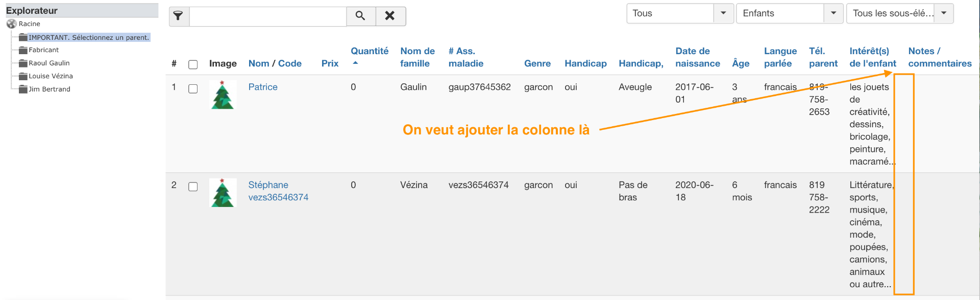Select the Louise Vézina tree folder
The width and height of the screenshot is (980, 300).
(x=51, y=76)
